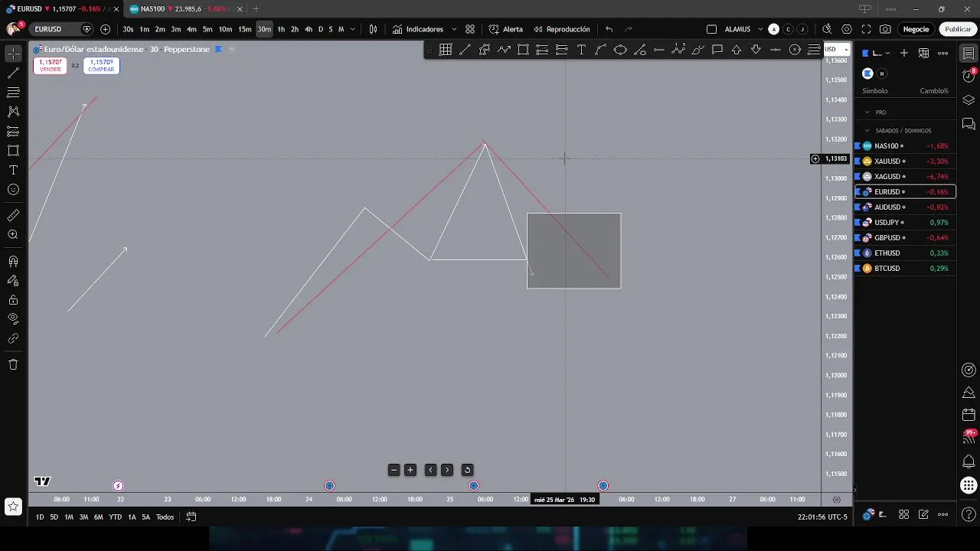Image resolution: width=980 pixels, height=551 pixels.
Task: Undo the last chart action
Action: click(609, 29)
